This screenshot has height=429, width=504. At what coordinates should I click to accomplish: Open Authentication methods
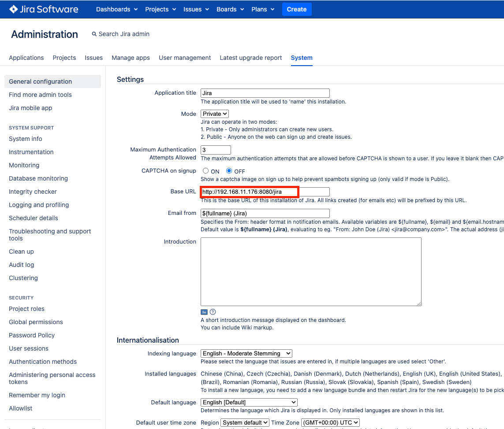[x=43, y=362]
